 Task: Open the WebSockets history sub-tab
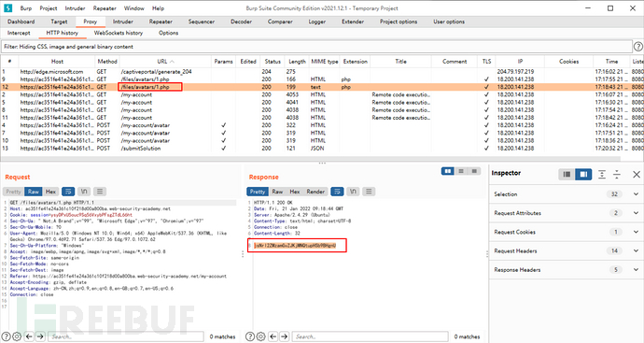(119, 33)
